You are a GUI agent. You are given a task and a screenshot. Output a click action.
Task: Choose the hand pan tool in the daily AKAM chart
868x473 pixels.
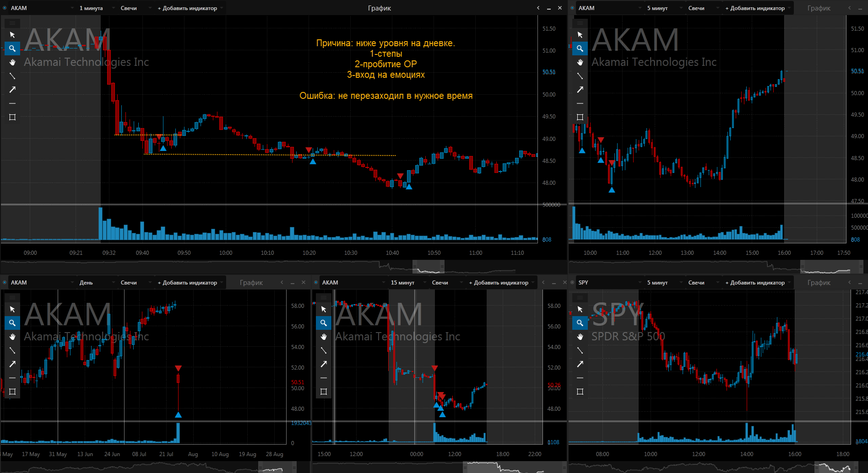point(12,337)
